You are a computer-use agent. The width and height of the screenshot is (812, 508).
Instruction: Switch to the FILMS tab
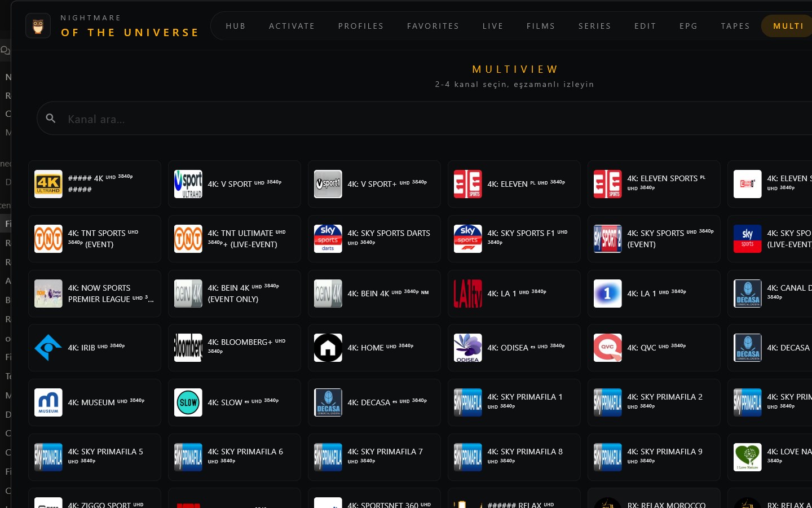click(541, 26)
